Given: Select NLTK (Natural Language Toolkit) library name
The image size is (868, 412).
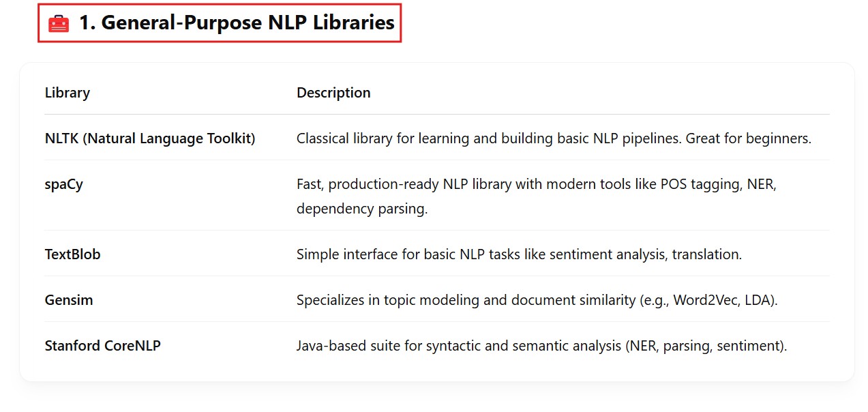Looking at the screenshot, I should tap(150, 138).
